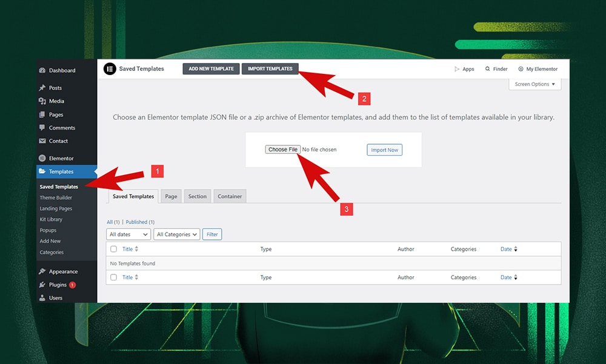The width and height of the screenshot is (606, 364).
Task: Tick the select-all checkbox in table footer
Action: tap(113, 277)
